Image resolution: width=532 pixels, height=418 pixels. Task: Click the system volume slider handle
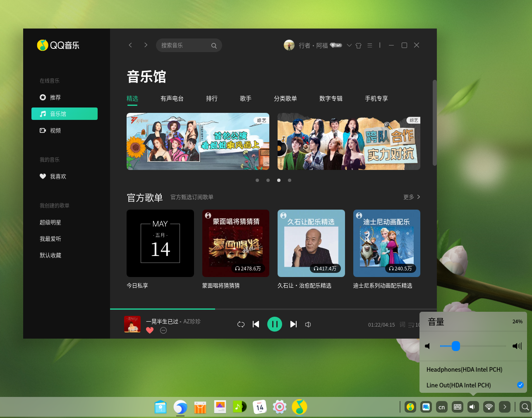point(456,346)
